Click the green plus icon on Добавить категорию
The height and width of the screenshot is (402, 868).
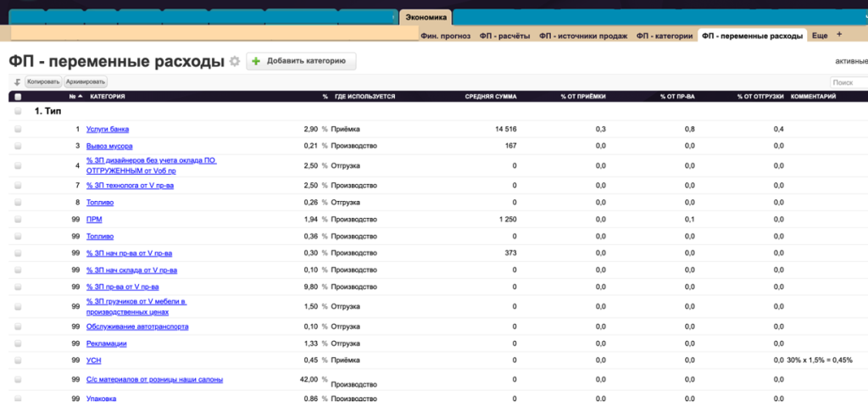click(256, 61)
